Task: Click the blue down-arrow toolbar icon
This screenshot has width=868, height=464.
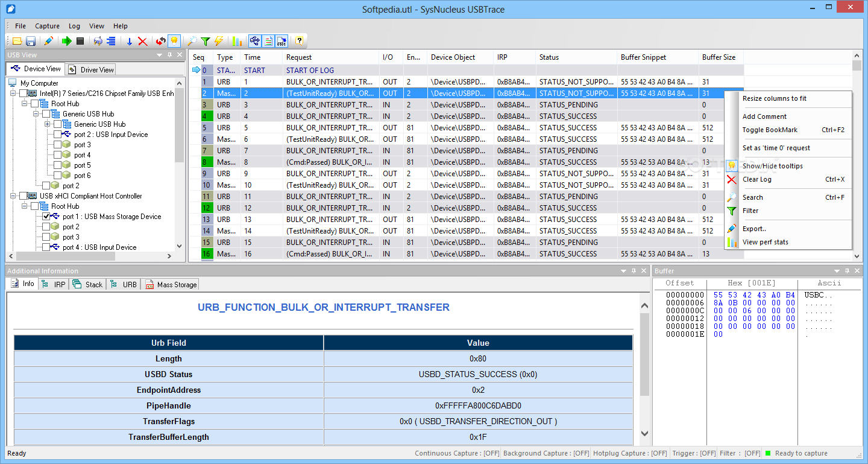Action: pyautogui.click(x=129, y=41)
